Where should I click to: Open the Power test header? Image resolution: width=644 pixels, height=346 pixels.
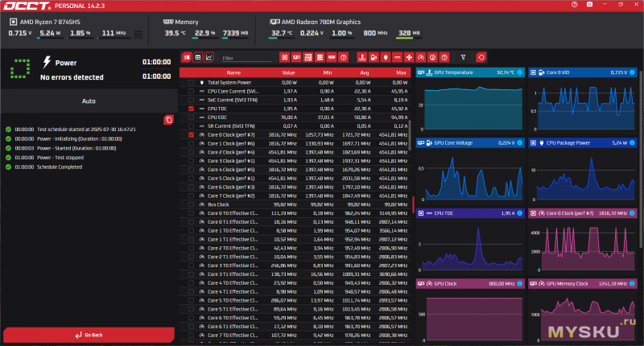click(x=89, y=69)
